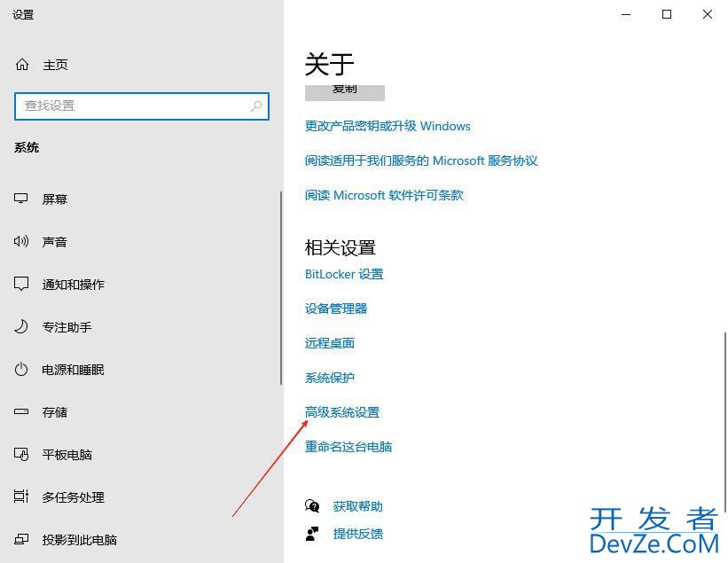Open 通知和操作 settings
728x563 pixels.
pos(74,285)
